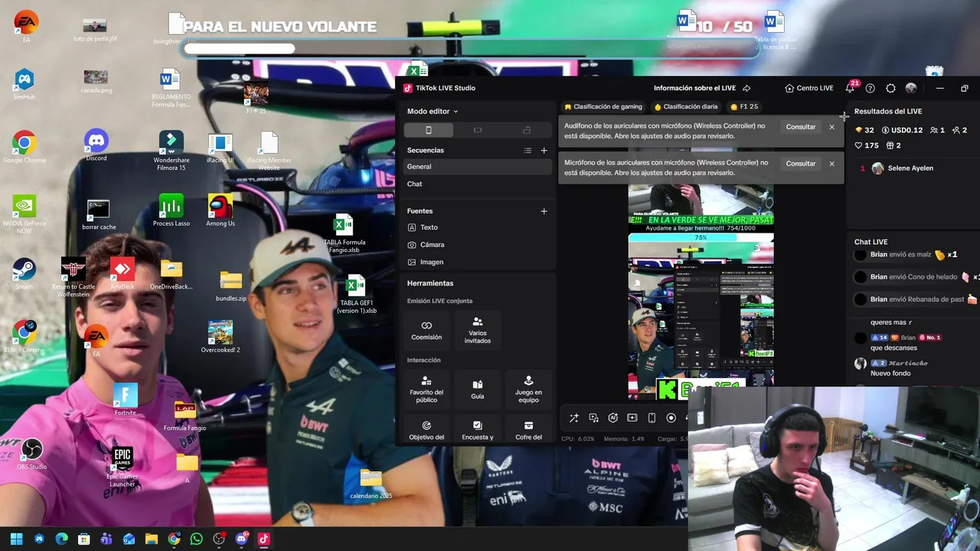Open Discord from the taskbar
Image resolution: width=980 pixels, height=551 pixels.
click(x=242, y=539)
